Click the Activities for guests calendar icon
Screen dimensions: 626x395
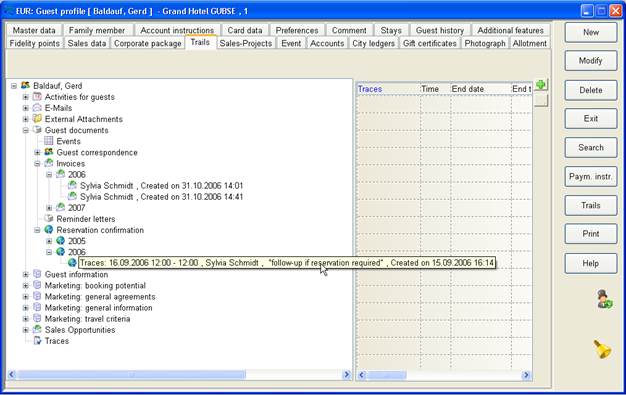[37, 97]
